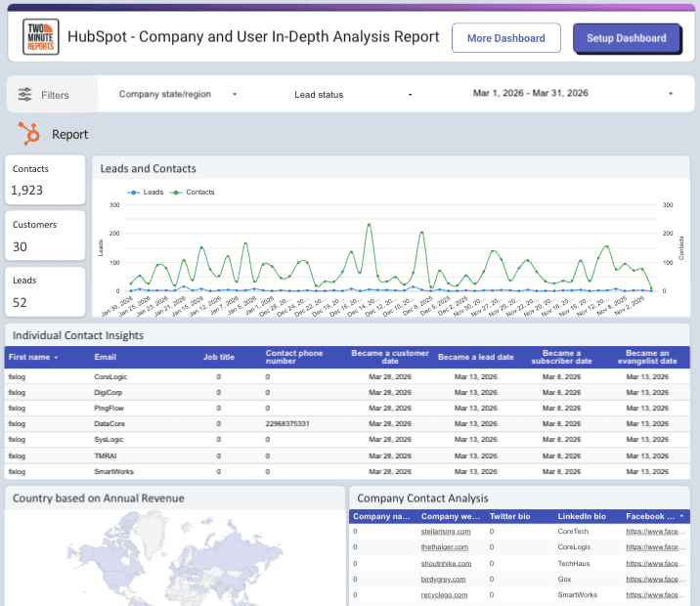
Task: Toggle the Contacts series legend marker
Action: (176, 193)
